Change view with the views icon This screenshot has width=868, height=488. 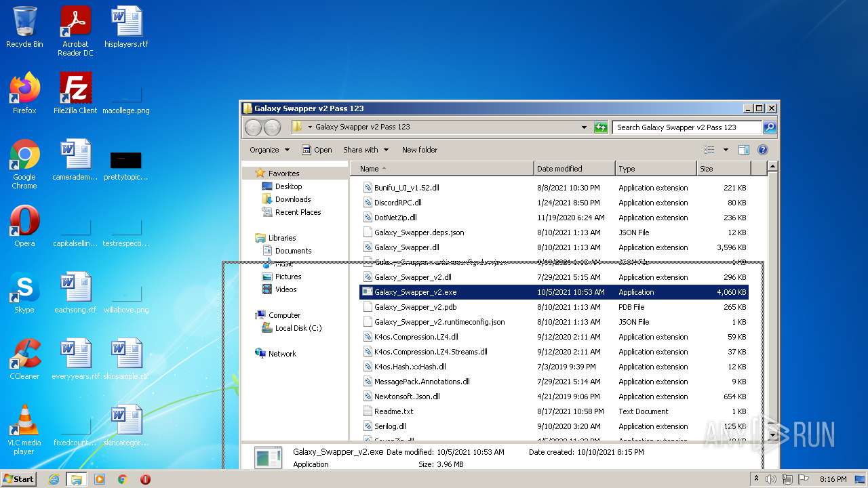tap(709, 150)
